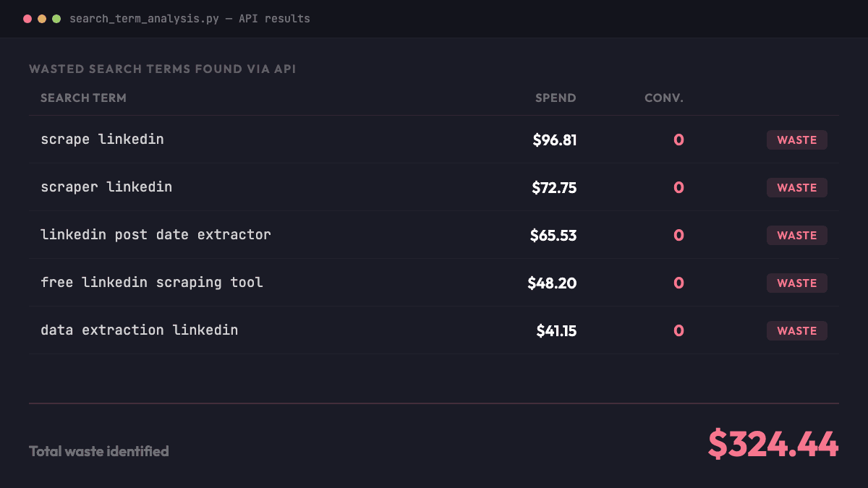
Task: Click the CONV. column header
Action: pos(663,98)
